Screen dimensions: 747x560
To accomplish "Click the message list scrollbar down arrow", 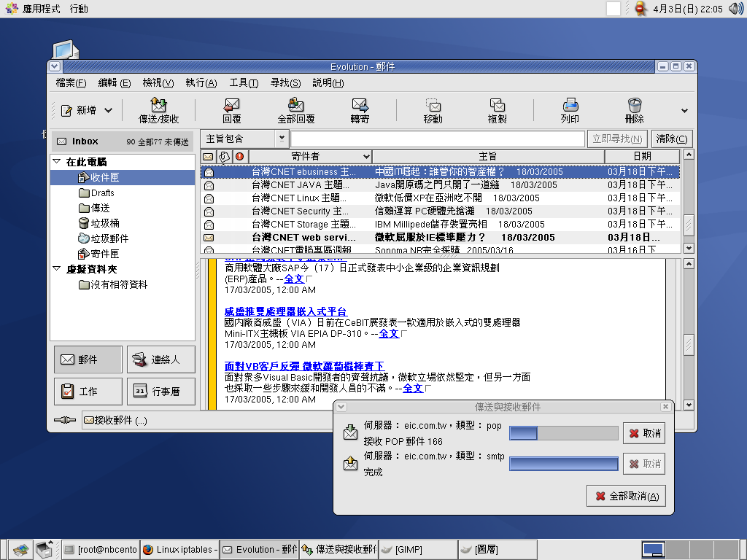I will pos(689,248).
